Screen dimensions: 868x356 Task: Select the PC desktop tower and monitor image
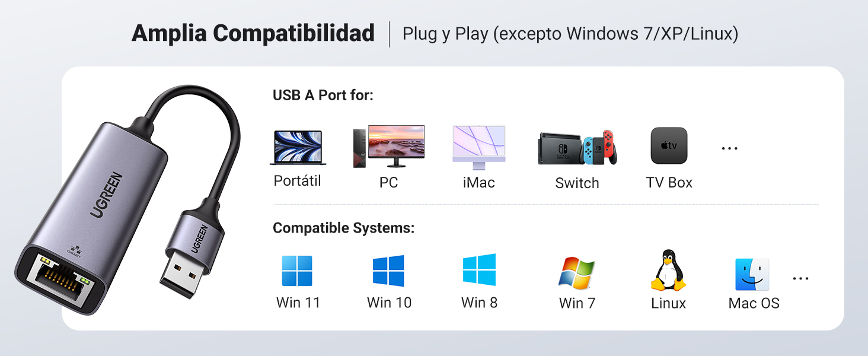pos(389,147)
